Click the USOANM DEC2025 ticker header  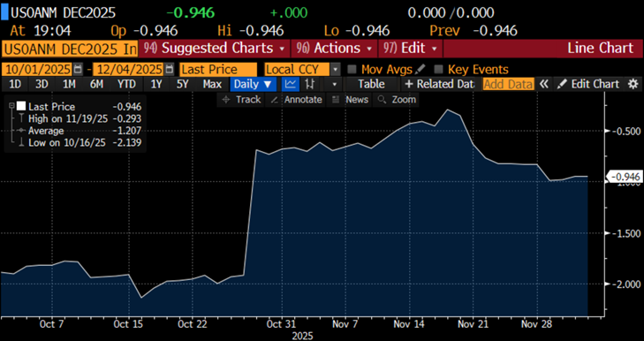pyautogui.click(x=63, y=12)
